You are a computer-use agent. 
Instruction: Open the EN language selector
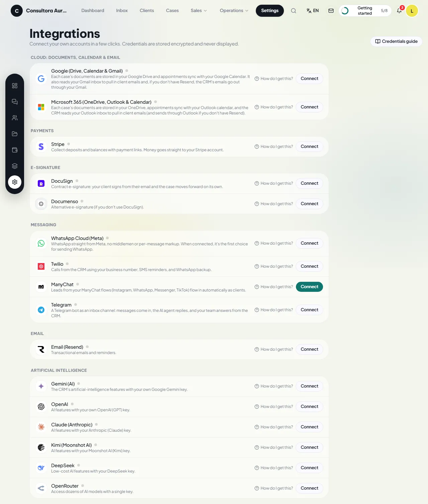pos(313,11)
